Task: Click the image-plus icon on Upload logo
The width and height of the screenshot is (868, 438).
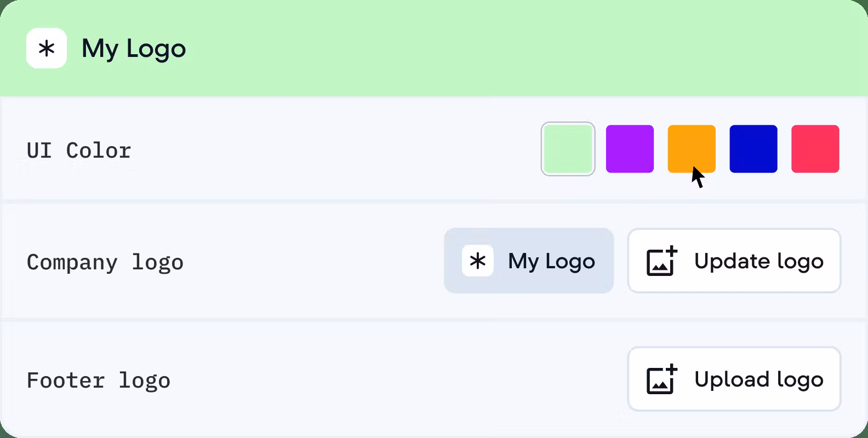Action: 662,379
